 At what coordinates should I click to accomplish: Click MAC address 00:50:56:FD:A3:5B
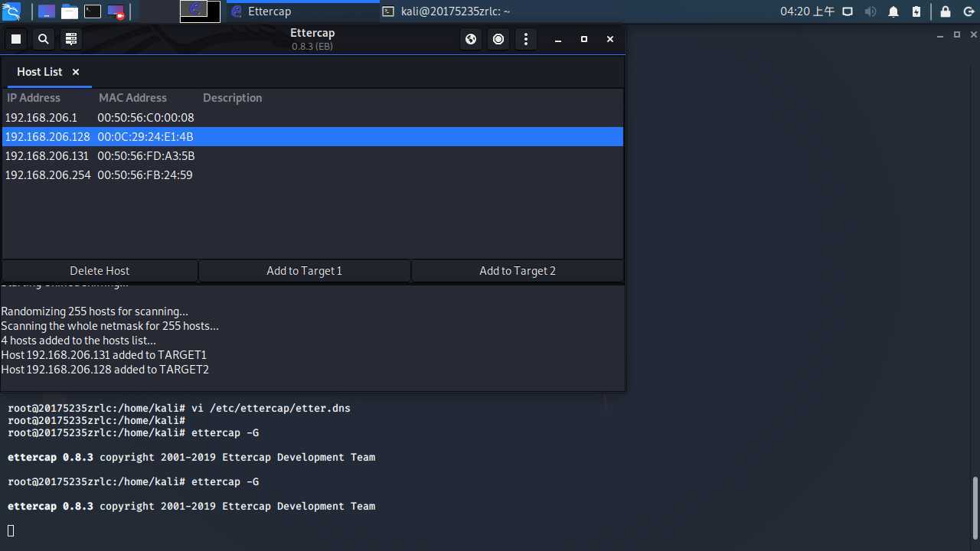146,156
